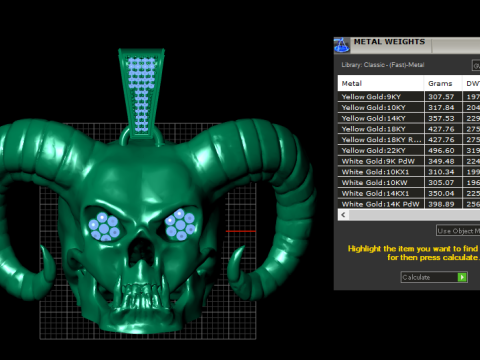The width and height of the screenshot is (480, 360).
Task: Click the Metal Weights scale icon
Action: (x=342, y=45)
